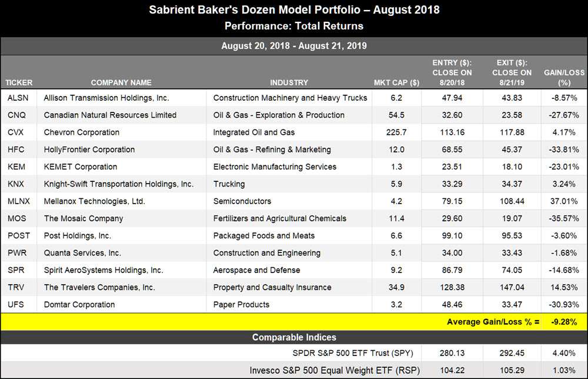588x379 pixels.
Task: Select Canadian Natural Resources Limited
Action: pos(110,115)
